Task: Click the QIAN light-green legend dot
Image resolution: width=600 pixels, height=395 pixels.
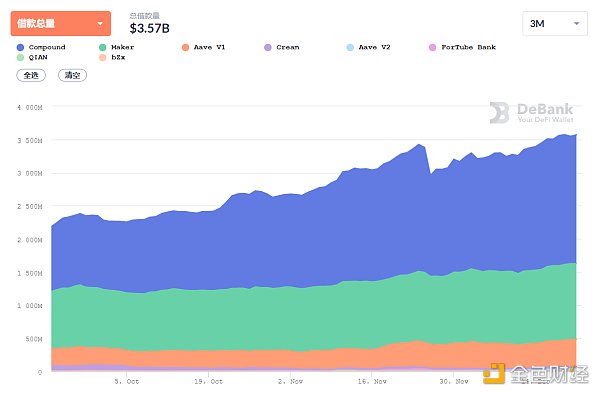Action: click(20, 57)
